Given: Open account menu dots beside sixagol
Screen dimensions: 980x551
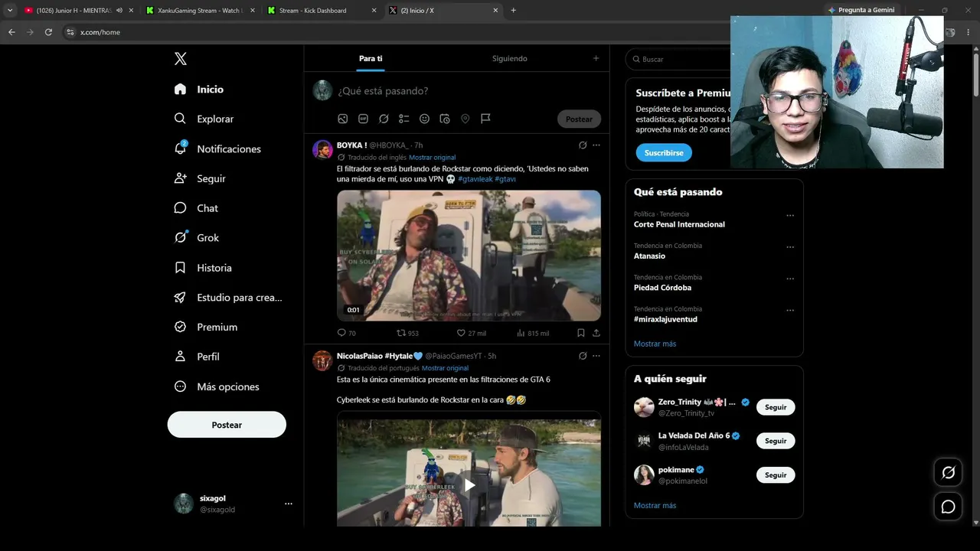Looking at the screenshot, I should pos(289,504).
